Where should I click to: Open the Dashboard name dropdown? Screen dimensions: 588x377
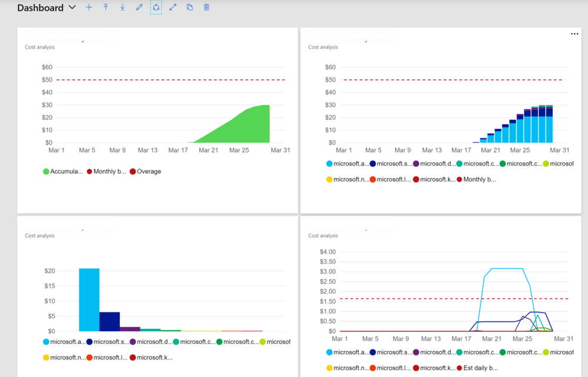72,8
